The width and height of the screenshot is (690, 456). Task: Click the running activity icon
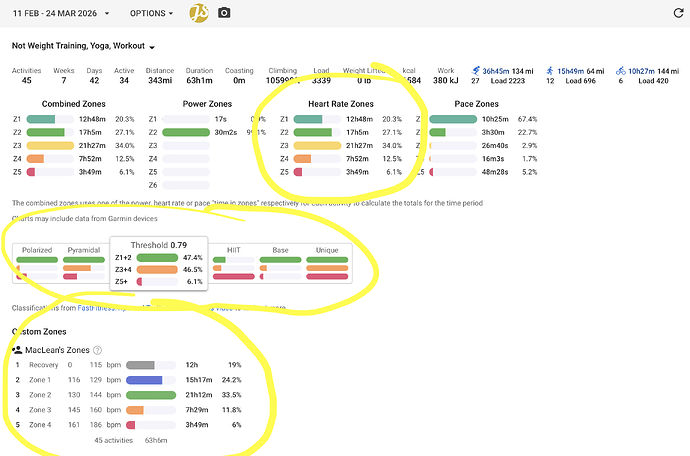click(x=475, y=71)
